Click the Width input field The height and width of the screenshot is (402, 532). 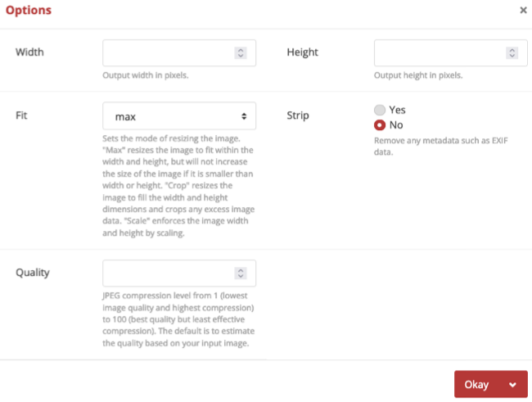click(x=168, y=52)
